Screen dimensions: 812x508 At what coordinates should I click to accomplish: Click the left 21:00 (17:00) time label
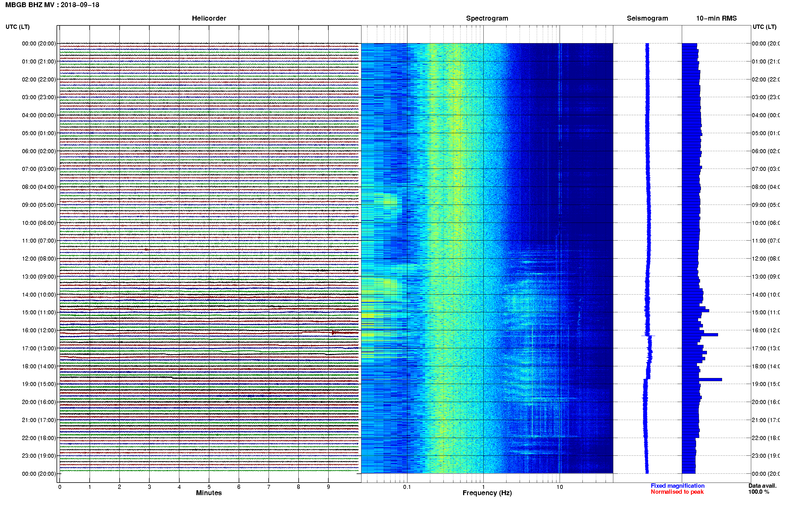pyautogui.click(x=39, y=420)
